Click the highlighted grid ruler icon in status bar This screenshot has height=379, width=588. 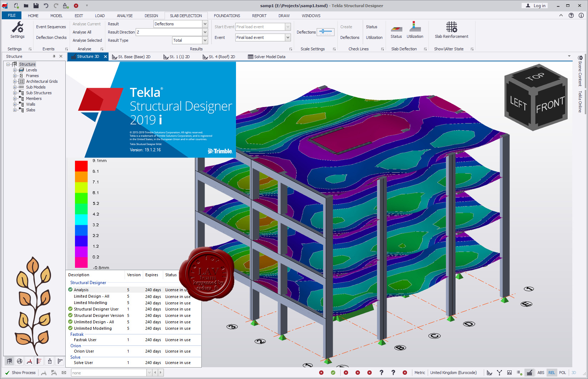coord(529,373)
